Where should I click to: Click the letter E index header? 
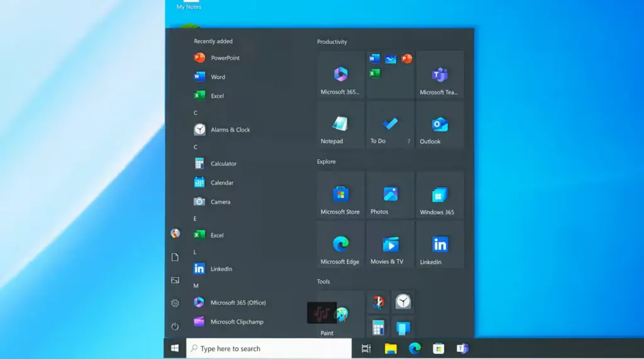click(195, 219)
